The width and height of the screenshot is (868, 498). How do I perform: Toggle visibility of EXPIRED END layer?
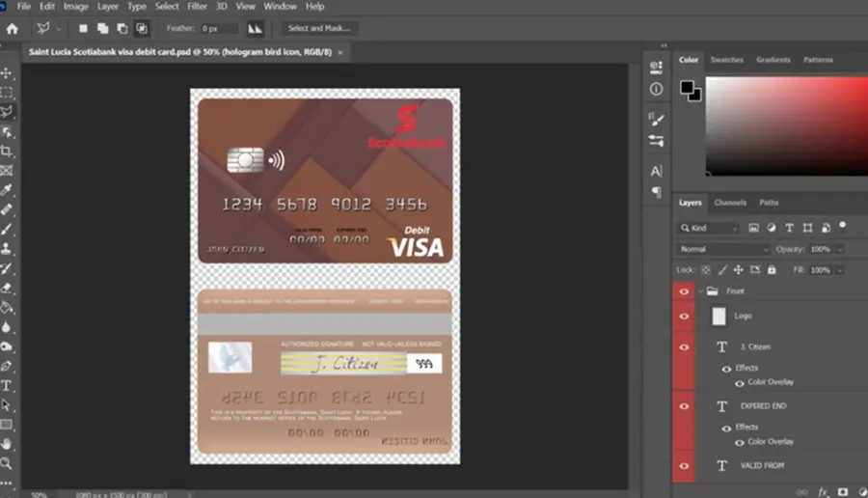point(684,406)
